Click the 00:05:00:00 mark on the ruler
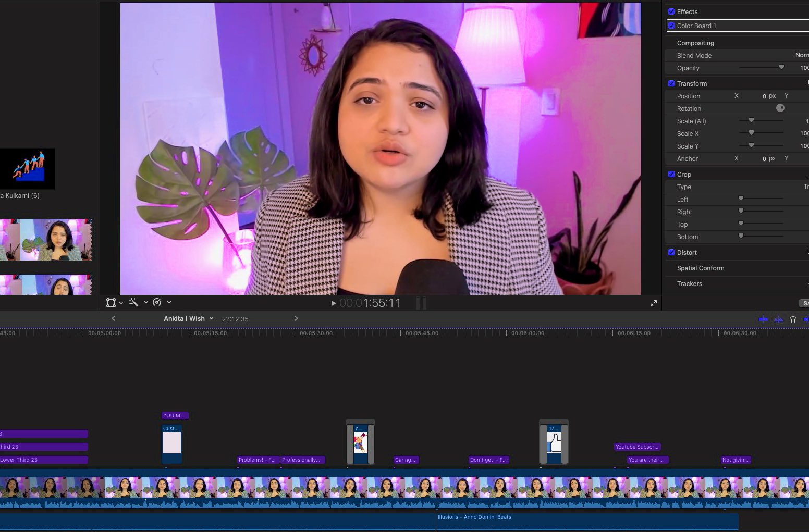 click(104, 333)
